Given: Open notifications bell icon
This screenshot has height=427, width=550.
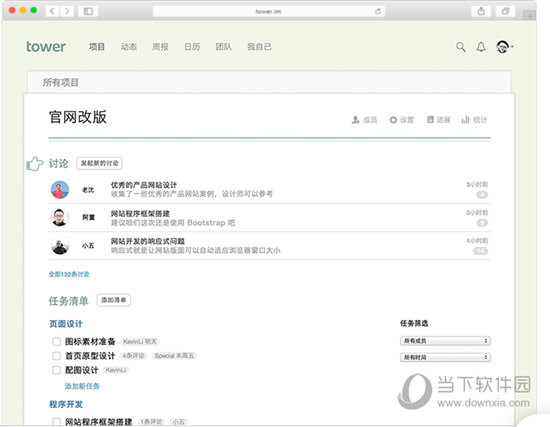Looking at the screenshot, I should pyautogui.click(x=481, y=47).
